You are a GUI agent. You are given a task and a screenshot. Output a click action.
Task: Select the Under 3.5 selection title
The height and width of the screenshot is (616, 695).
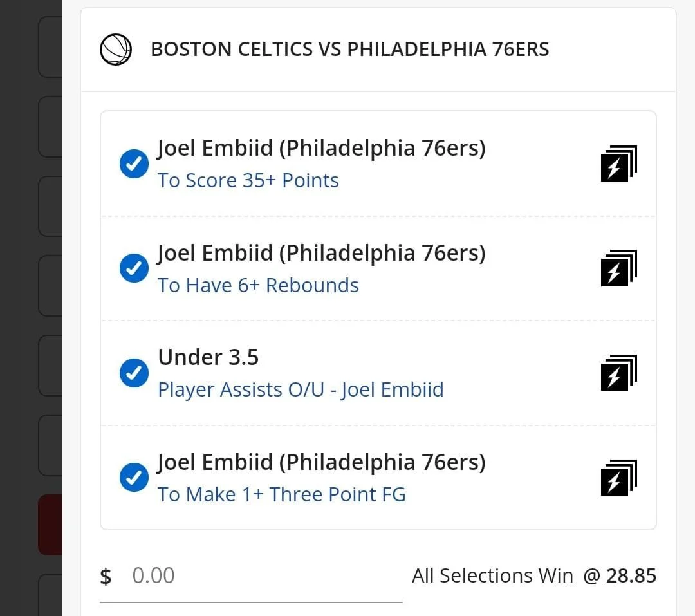click(208, 357)
